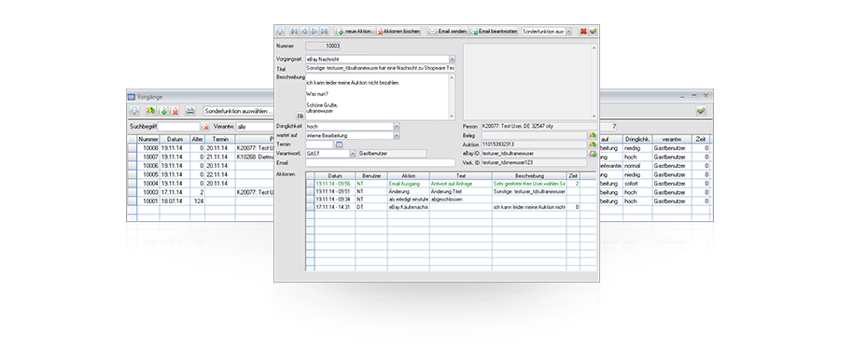
Task: Clear the Suchbegriff field with the red X icon
Action: [x=205, y=127]
